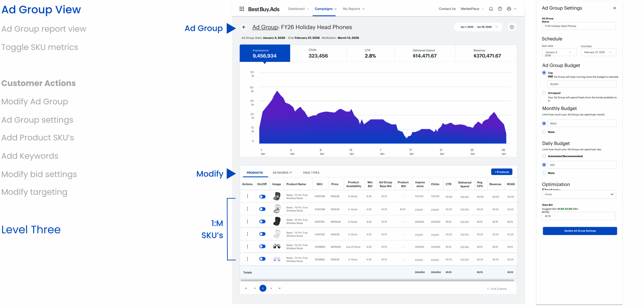
Task: Click the + Products button
Action: pyautogui.click(x=502, y=172)
